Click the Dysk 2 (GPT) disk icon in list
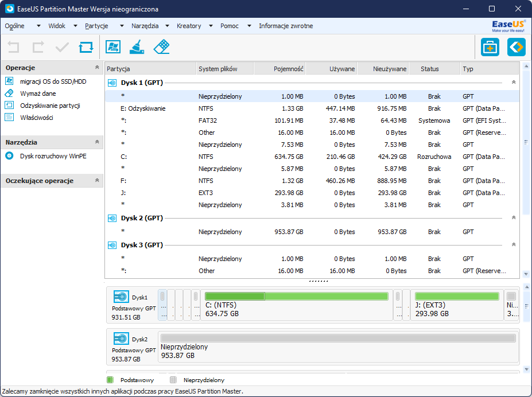This screenshot has height=397, width=532. coord(112,218)
